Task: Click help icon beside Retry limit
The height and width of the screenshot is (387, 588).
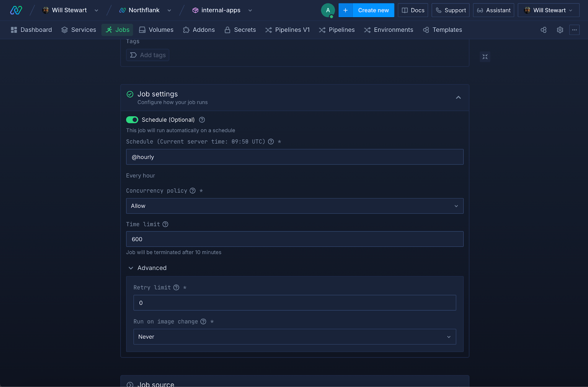Action: 176,287
